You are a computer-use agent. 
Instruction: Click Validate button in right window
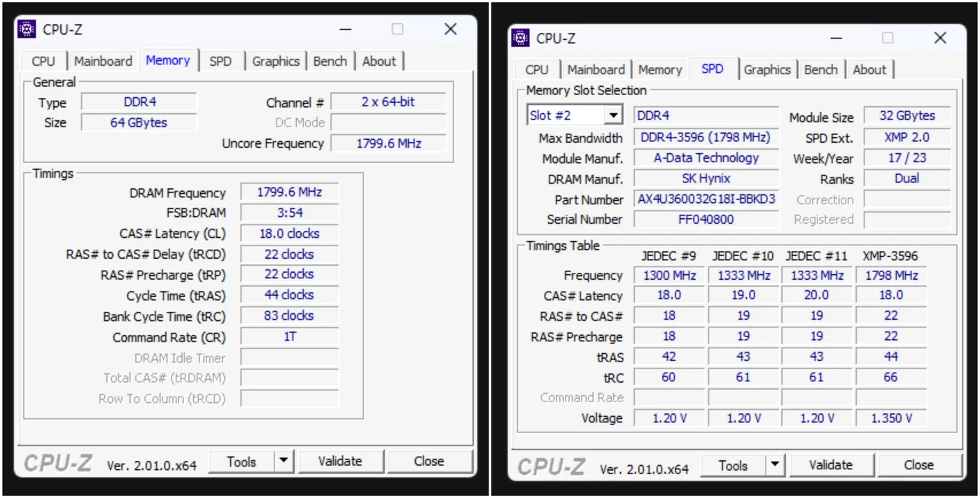coord(831,465)
